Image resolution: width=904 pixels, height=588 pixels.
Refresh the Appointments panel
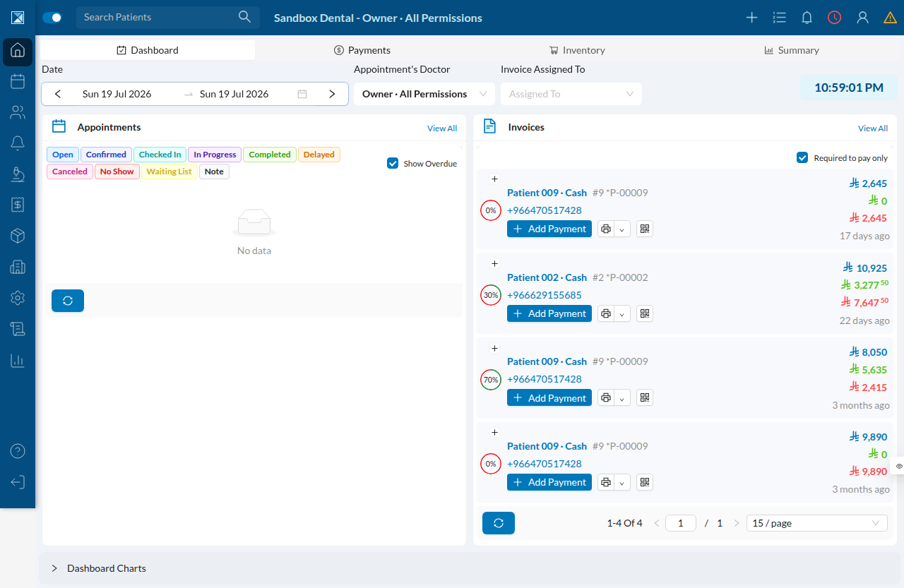pos(68,301)
